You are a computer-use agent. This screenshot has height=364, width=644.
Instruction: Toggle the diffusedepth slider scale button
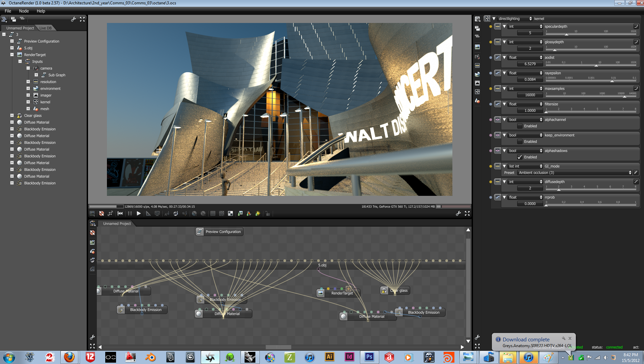coord(636,181)
